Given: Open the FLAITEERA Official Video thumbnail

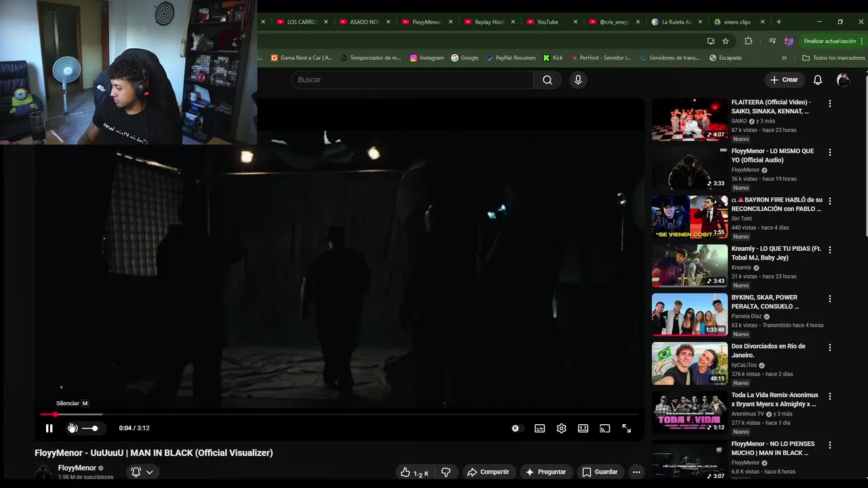Looking at the screenshot, I should (690, 119).
